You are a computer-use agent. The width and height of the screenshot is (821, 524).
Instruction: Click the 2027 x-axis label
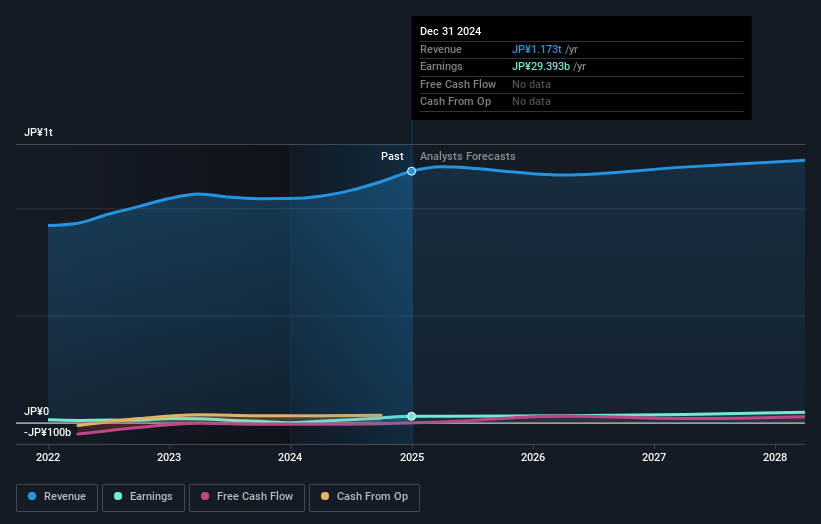coord(654,458)
